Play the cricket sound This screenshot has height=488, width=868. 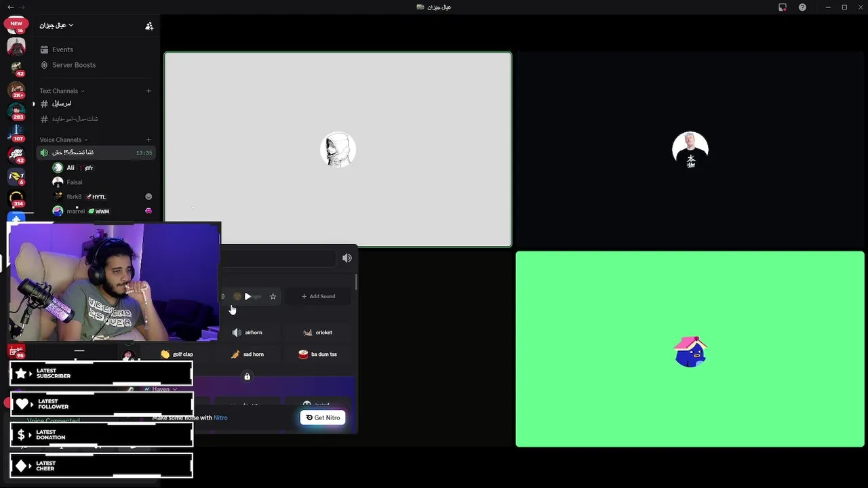[319, 332]
